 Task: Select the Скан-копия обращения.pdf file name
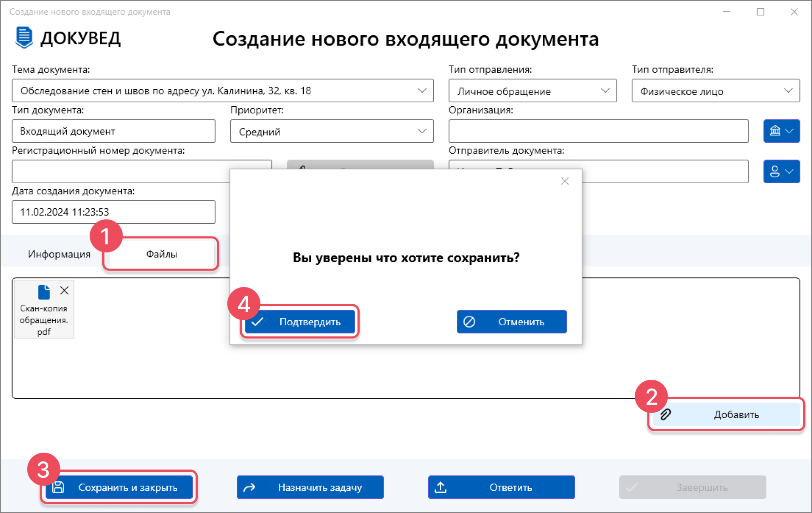pos(44,320)
